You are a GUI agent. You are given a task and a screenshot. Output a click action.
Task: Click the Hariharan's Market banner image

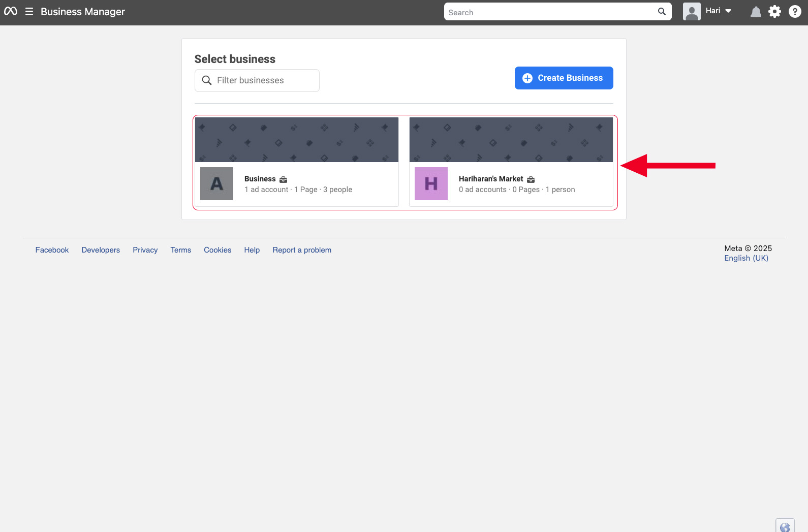pyautogui.click(x=511, y=140)
